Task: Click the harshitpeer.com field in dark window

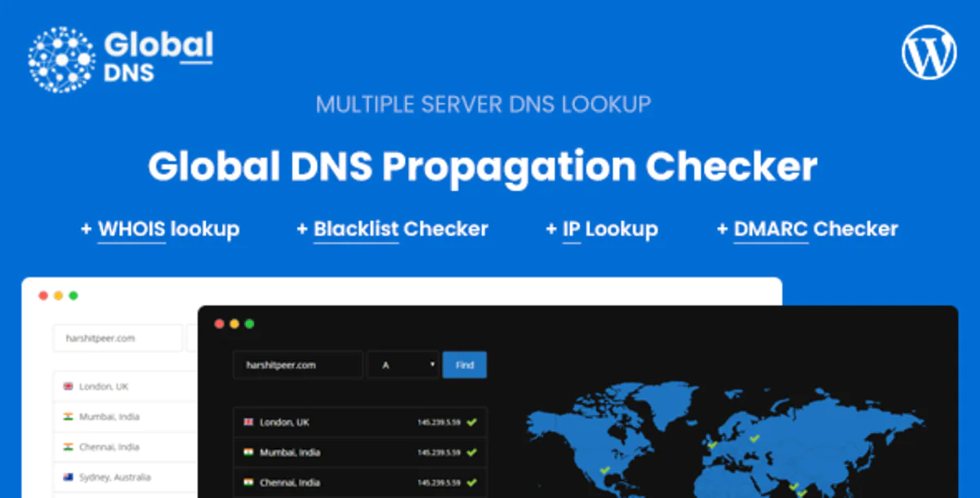Action: pyautogui.click(x=297, y=365)
